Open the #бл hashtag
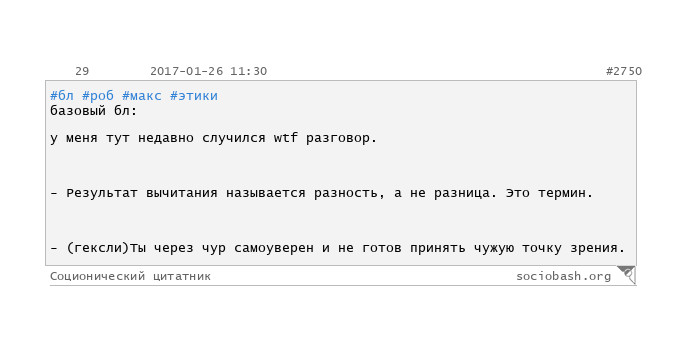676x360 pixels. coord(62,95)
